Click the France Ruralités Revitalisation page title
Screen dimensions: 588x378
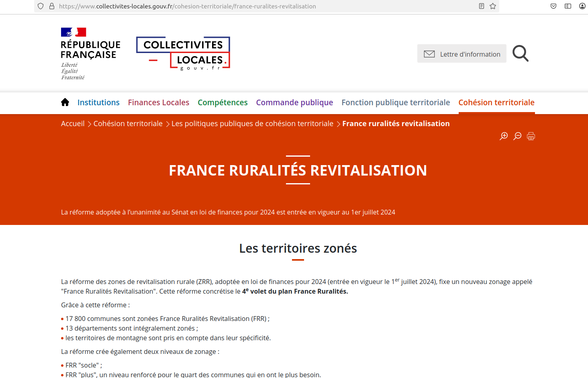[x=298, y=170]
